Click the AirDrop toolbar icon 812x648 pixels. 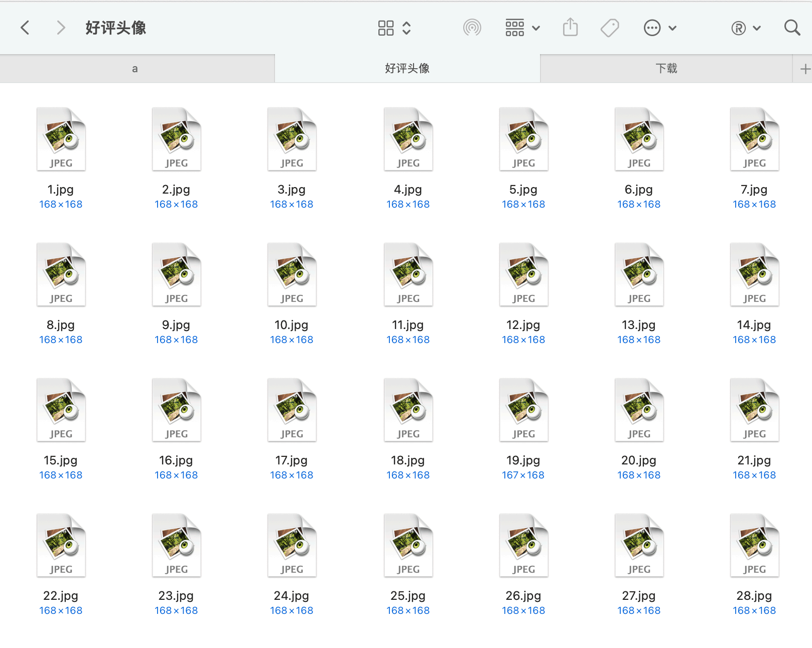(472, 28)
